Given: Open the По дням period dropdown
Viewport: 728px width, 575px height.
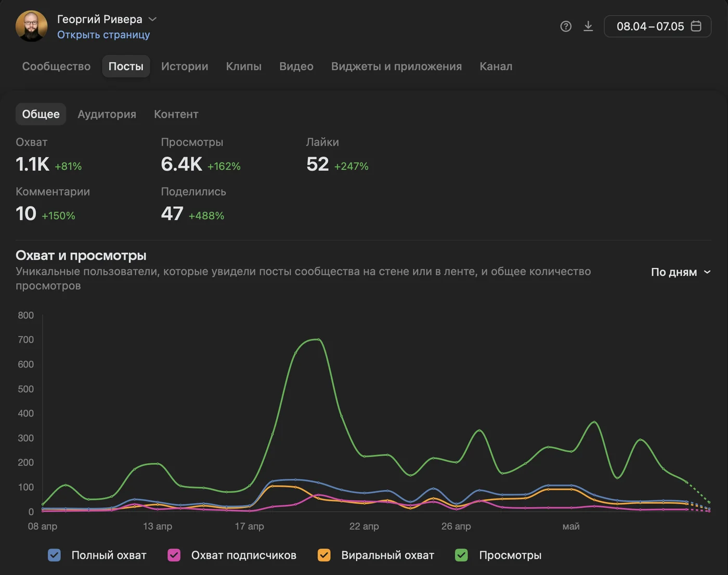Looking at the screenshot, I should click(681, 272).
